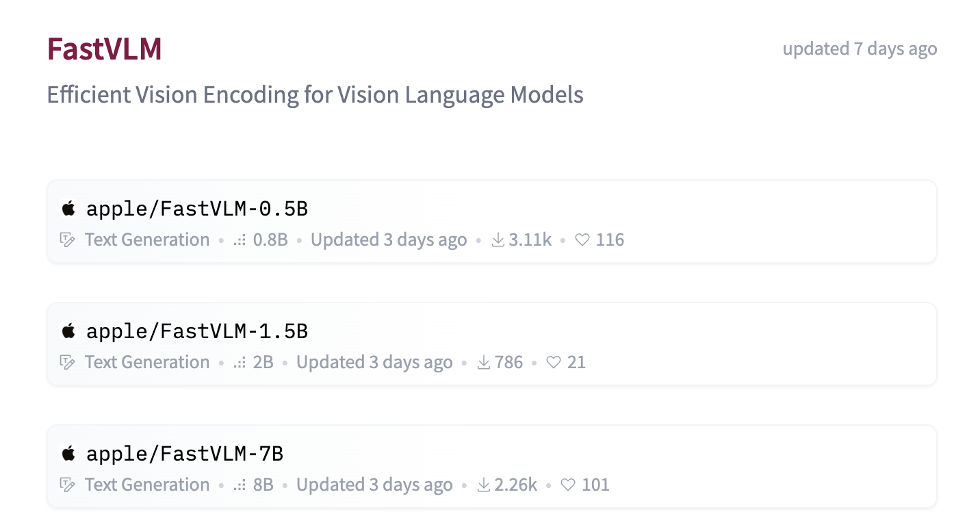The image size is (980, 527).
Task: Click the download icon next to 3.11k
Action: coord(498,240)
